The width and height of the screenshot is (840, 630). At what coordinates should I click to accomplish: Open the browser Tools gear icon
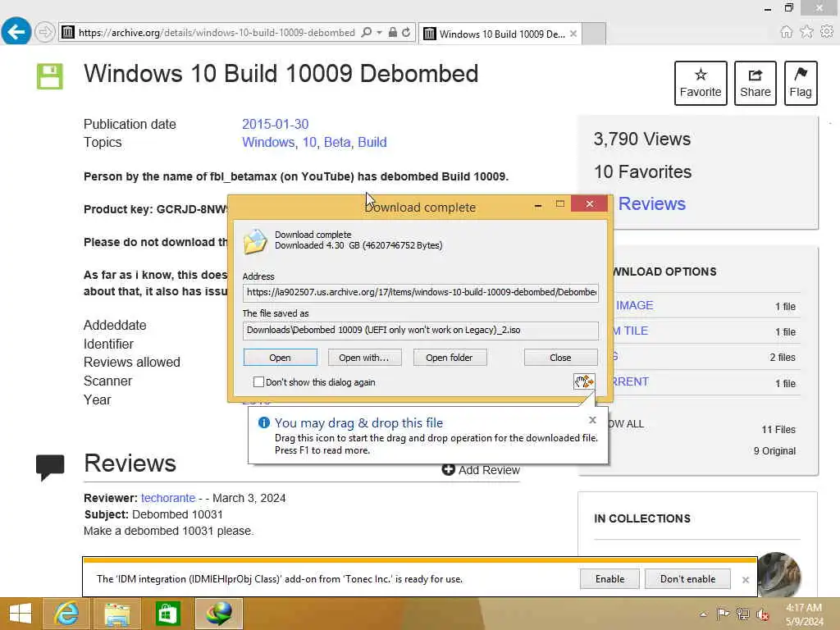(x=827, y=32)
